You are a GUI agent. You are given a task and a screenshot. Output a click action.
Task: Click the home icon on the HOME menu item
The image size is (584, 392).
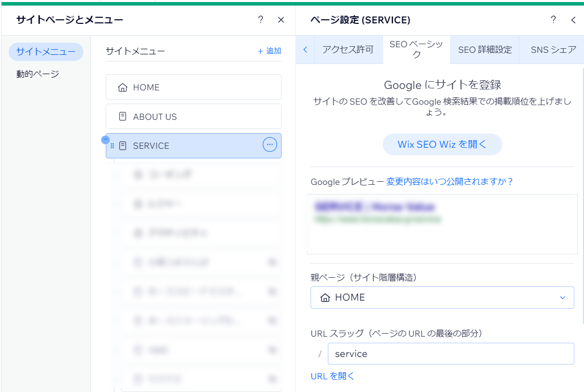tap(122, 87)
